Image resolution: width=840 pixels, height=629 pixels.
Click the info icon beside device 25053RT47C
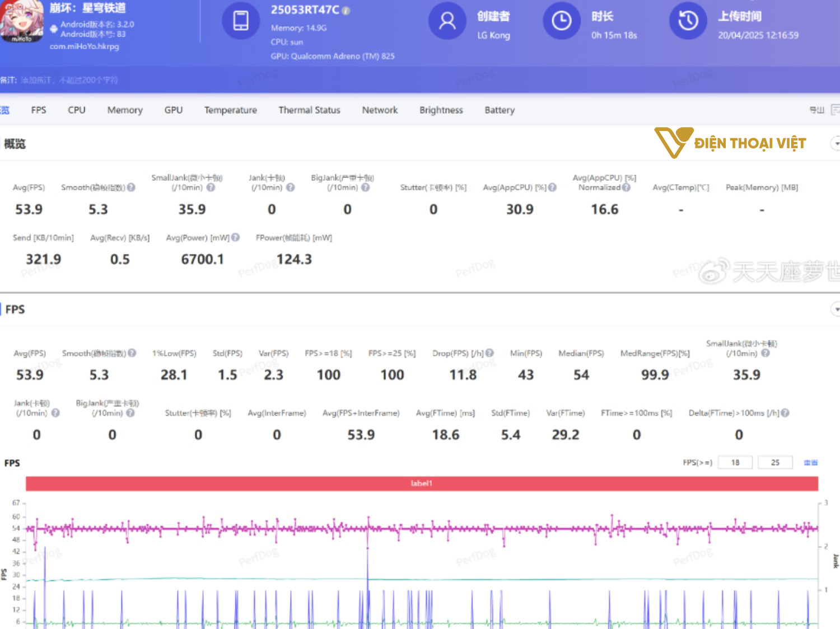tap(346, 11)
